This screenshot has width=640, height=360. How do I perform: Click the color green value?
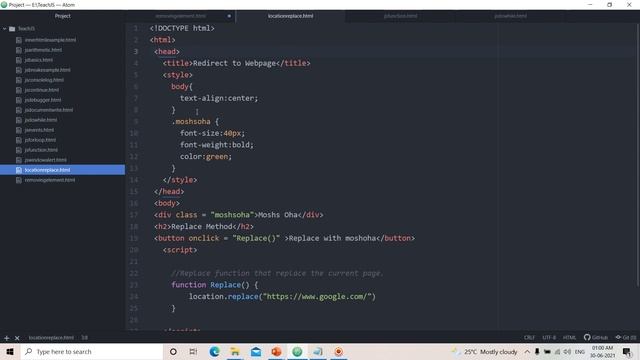pos(217,157)
